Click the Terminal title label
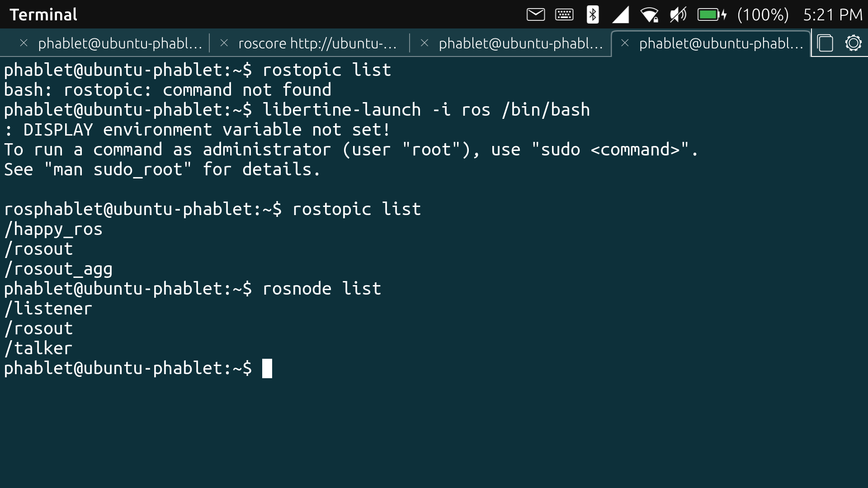 coord(43,14)
